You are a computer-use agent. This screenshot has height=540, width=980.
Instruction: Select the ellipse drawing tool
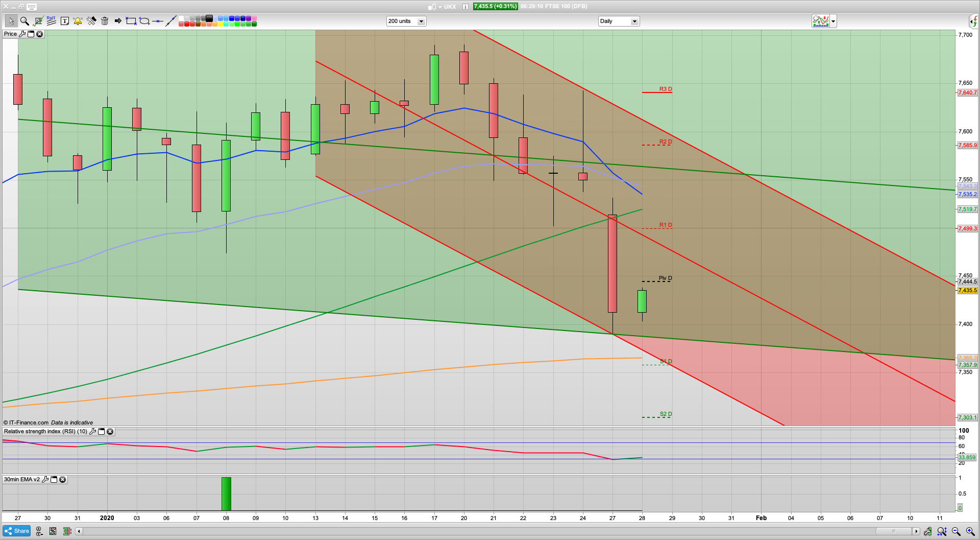point(144,21)
